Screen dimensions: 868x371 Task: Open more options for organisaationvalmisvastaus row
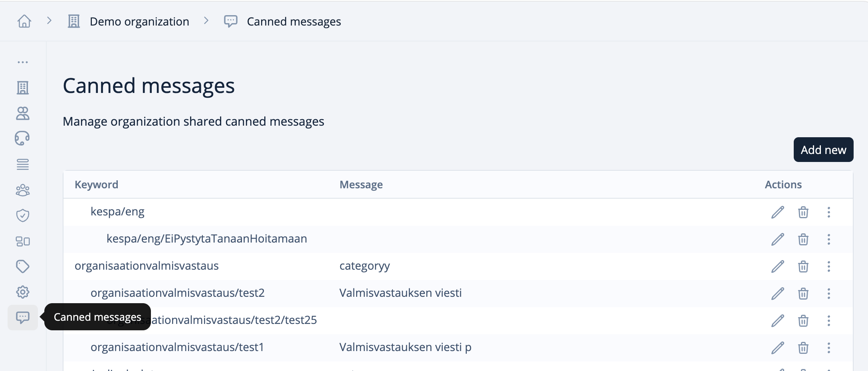point(829,266)
